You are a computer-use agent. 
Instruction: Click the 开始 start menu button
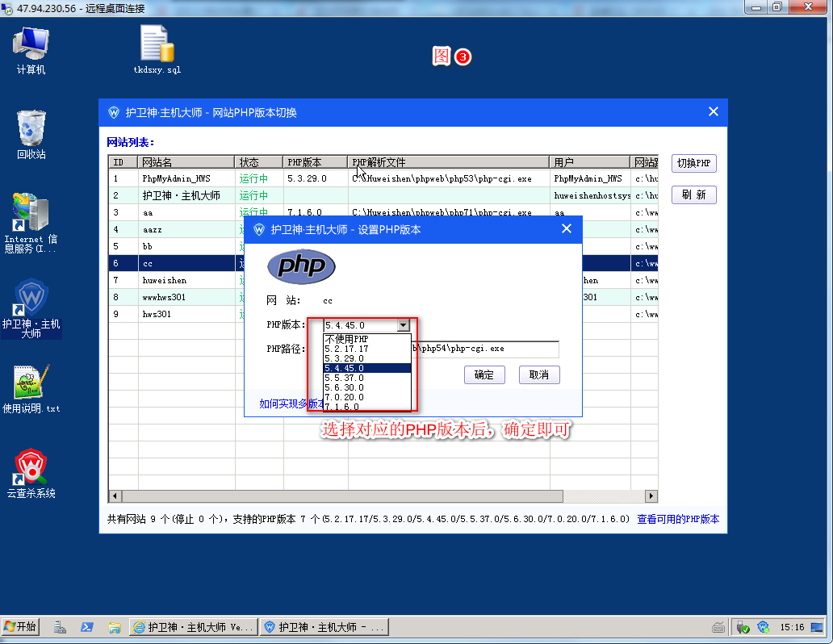tap(21, 627)
